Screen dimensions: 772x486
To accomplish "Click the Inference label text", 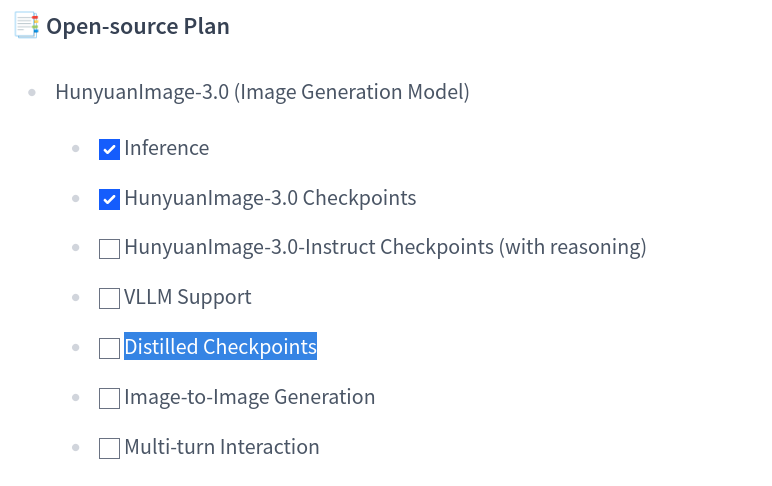I will pos(167,149).
